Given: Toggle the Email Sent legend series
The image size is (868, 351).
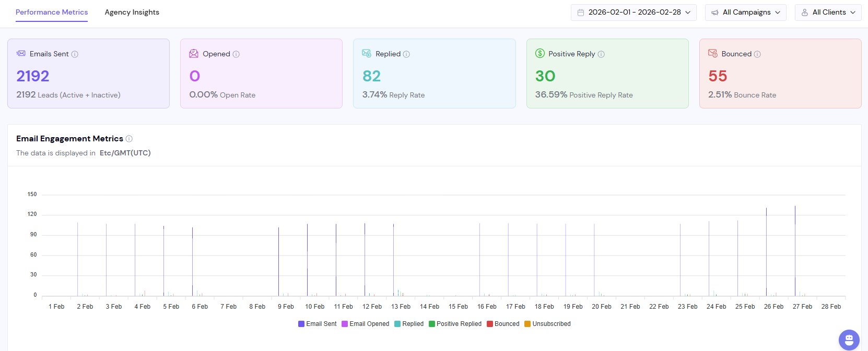Looking at the screenshot, I should pos(317,324).
